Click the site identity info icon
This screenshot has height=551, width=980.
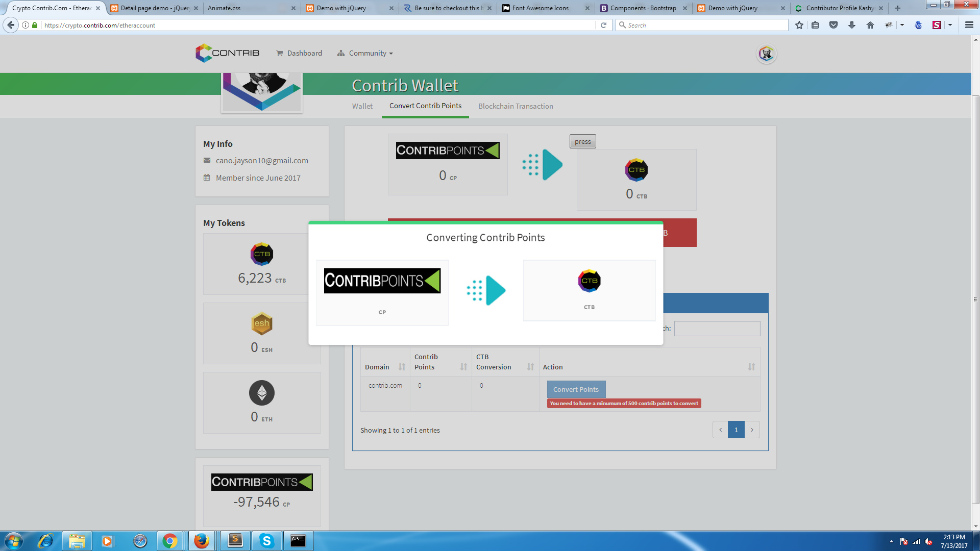coord(25,25)
